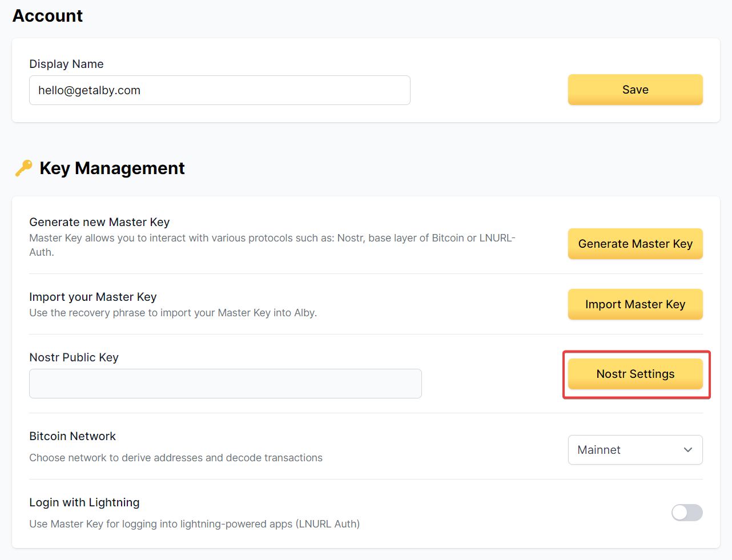
Task: Click the golden key icon beside Key Management
Action: [x=23, y=168]
